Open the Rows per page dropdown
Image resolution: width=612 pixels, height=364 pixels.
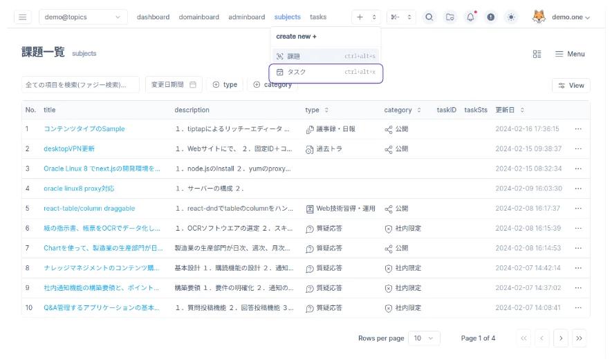[424, 338]
